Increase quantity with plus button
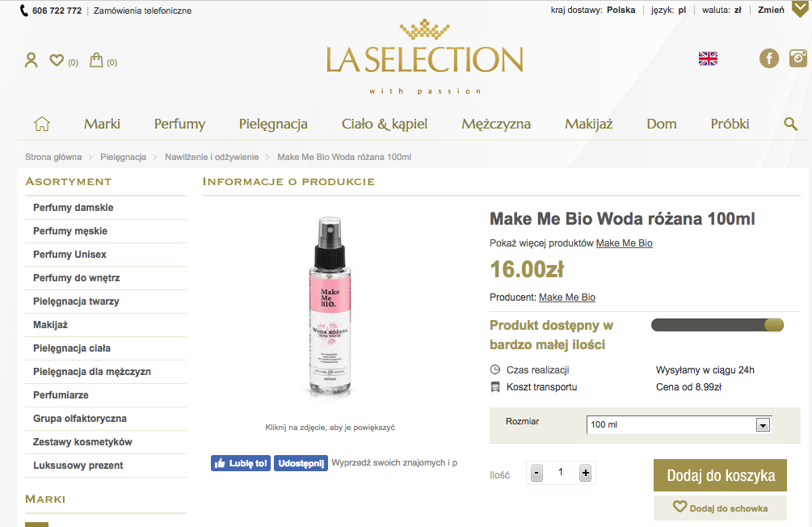The width and height of the screenshot is (812, 527). (x=585, y=473)
